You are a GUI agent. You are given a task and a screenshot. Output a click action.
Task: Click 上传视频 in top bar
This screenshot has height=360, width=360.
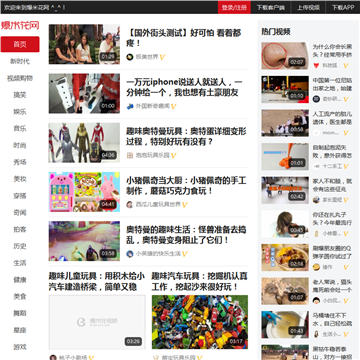308,7
